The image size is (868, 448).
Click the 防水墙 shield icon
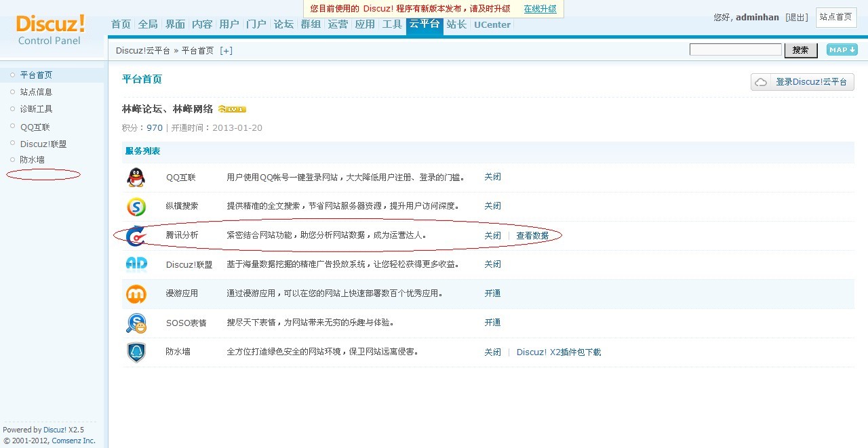tap(136, 352)
